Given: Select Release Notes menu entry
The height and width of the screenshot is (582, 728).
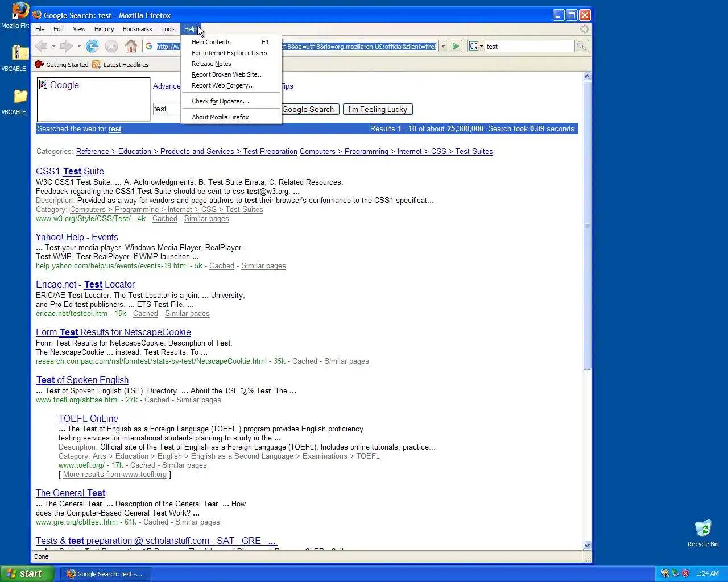Looking at the screenshot, I should pyautogui.click(x=231, y=64).
